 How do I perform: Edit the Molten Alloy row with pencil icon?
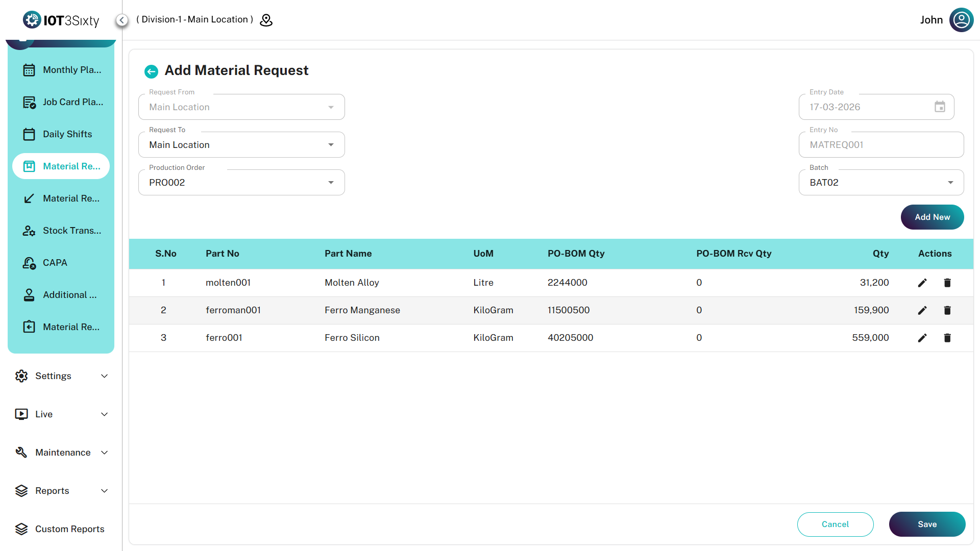922,283
